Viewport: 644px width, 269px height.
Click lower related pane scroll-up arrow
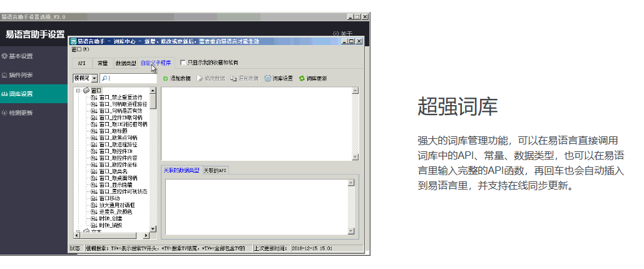350,183
